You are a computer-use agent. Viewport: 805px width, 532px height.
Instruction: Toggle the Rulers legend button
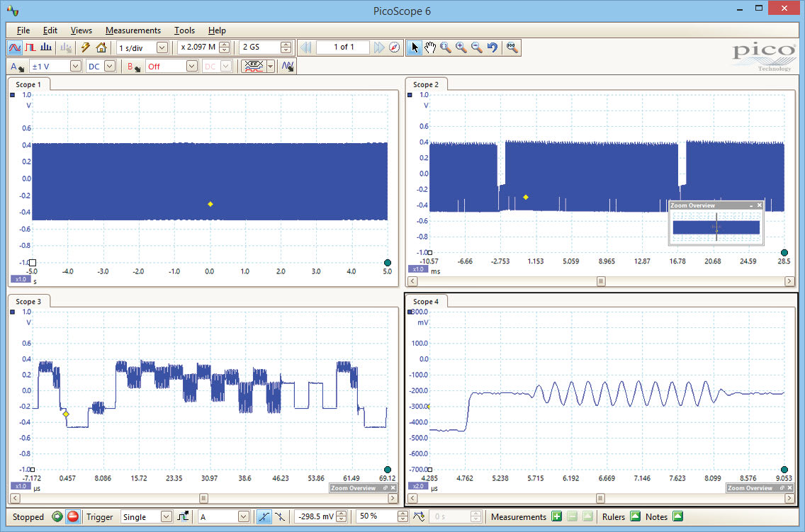pyautogui.click(x=635, y=516)
